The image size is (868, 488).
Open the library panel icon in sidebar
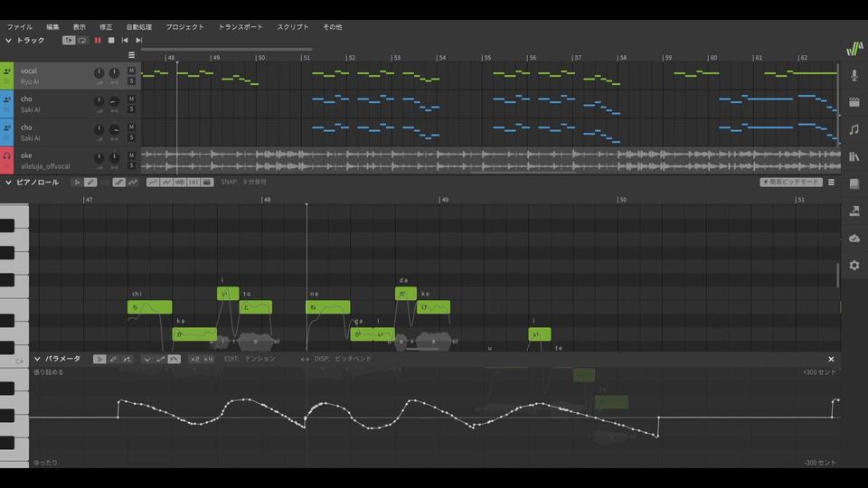coord(854,156)
